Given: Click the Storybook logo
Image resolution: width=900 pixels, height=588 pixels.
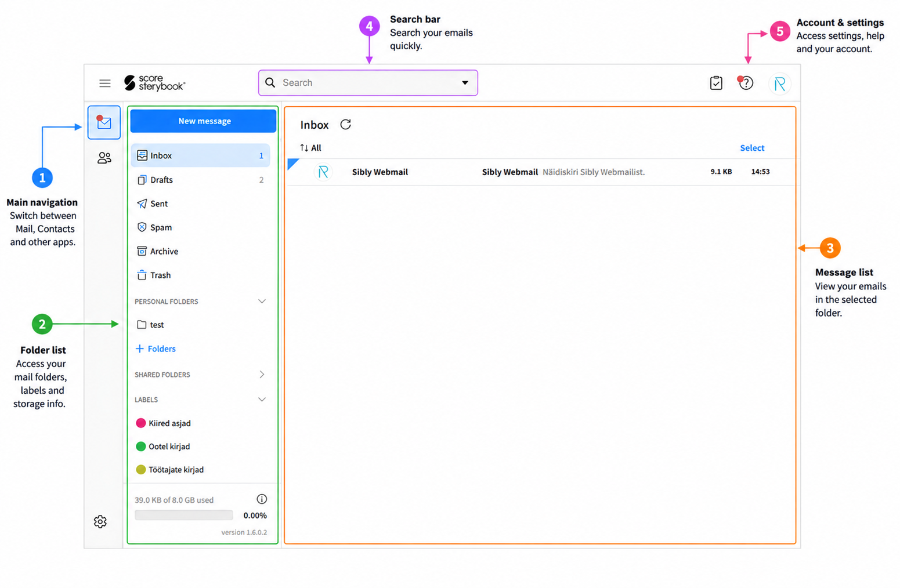Looking at the screenshot, I should click(154, 83).
